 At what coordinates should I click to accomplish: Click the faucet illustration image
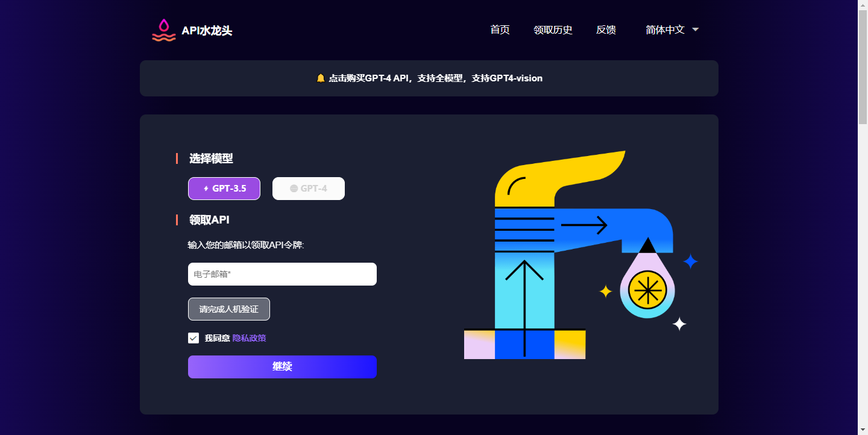(x=581, y=255)
